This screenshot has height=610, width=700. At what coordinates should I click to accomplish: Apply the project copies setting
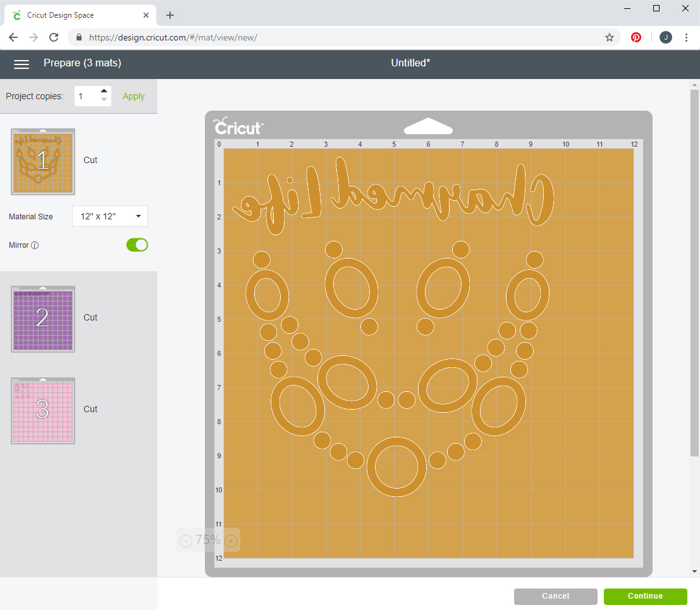point(133,96)
